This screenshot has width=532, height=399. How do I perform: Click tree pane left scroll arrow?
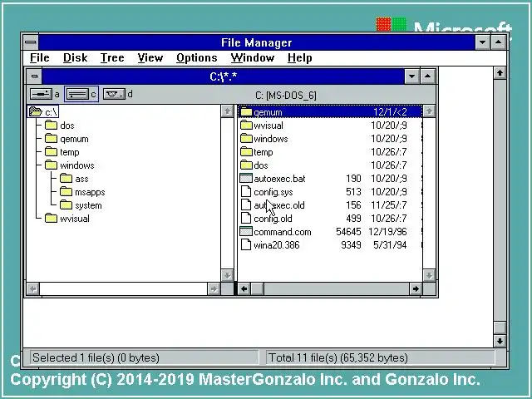pyautogui.click(x=33, y=289)
